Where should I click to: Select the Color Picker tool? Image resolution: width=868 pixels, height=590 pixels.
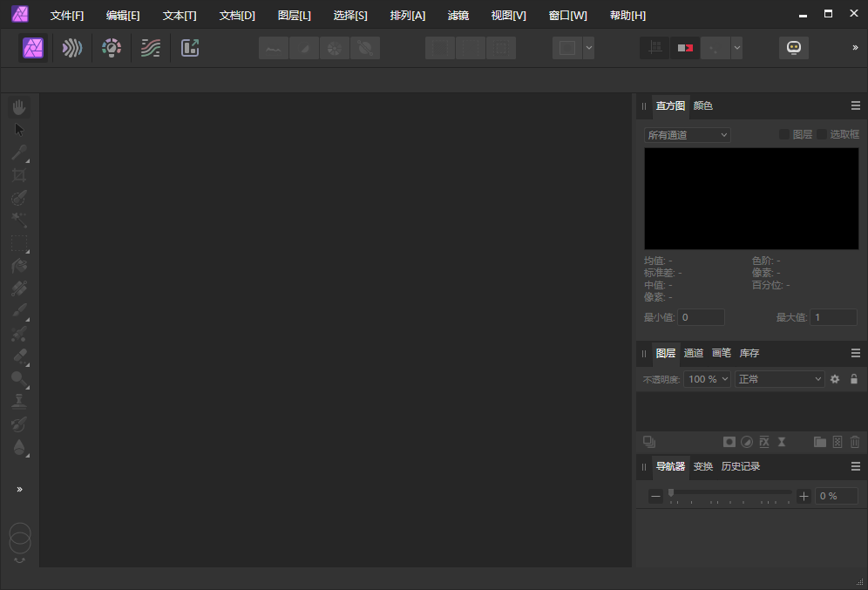(x=19, y=152)
